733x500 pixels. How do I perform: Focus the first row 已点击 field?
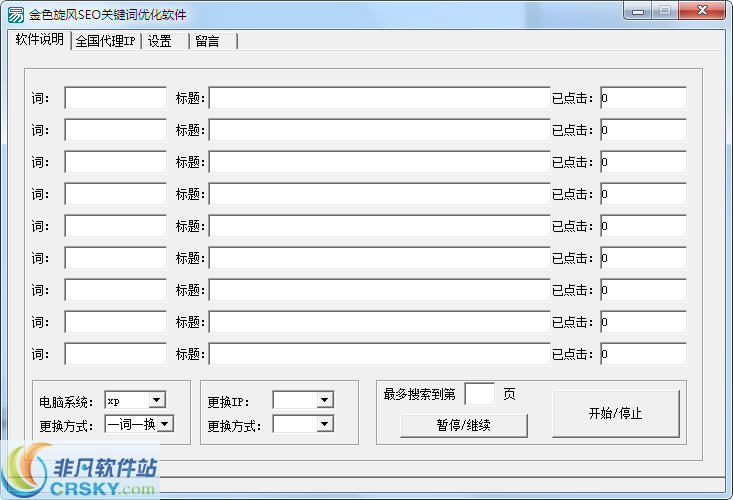click(x=643, y=98)
